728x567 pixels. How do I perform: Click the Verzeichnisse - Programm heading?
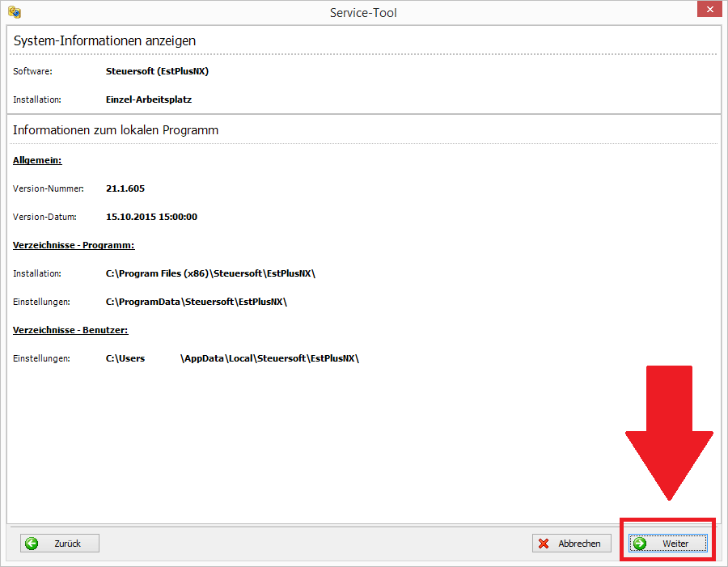(x=74, y=245)
